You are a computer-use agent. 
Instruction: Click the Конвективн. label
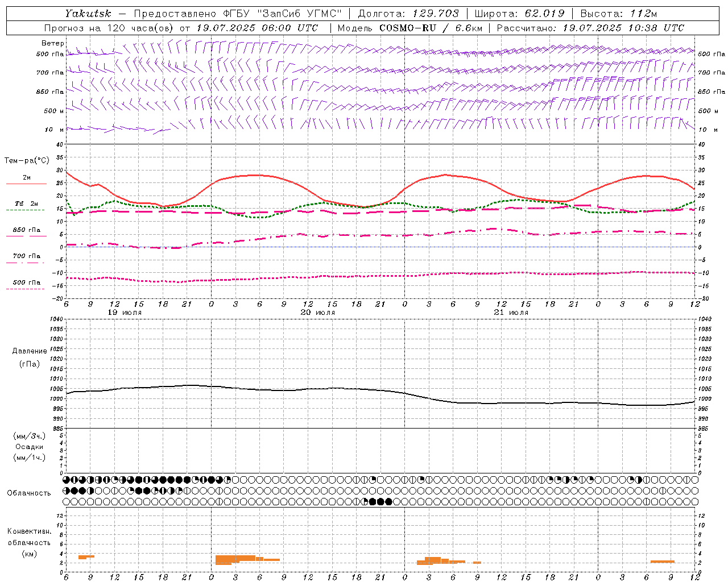tap(29, 531)
